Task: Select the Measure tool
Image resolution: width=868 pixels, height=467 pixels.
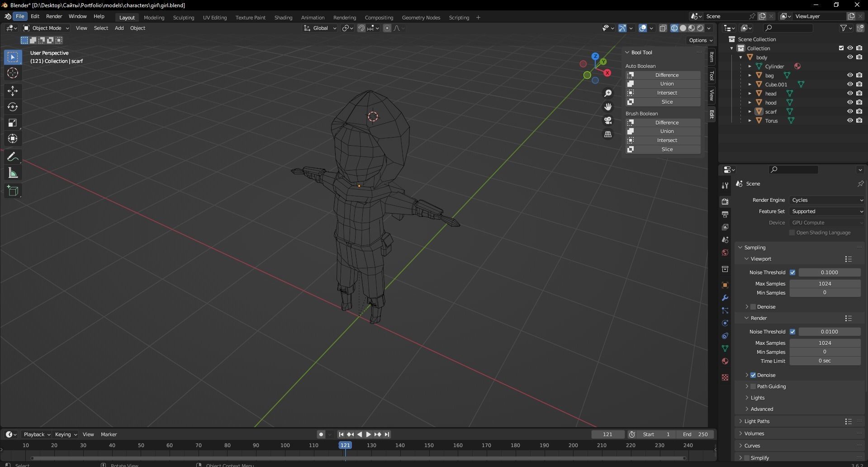Action: click(x=13, y=173)
